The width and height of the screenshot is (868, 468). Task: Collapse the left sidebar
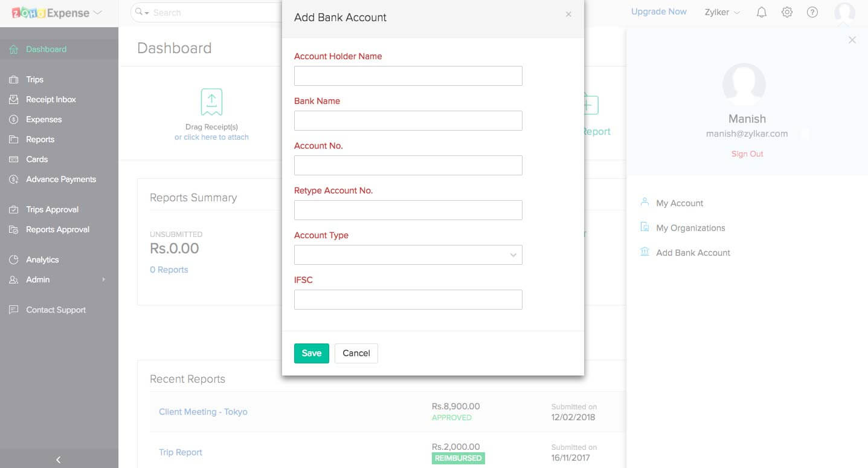pyautogui.click(x=58, y=460)
